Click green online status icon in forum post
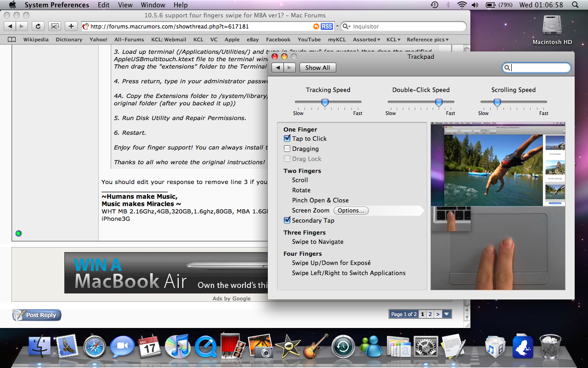The width and height of the screenshot is (588, 368). pyautogui.click(x=18, y=233)
